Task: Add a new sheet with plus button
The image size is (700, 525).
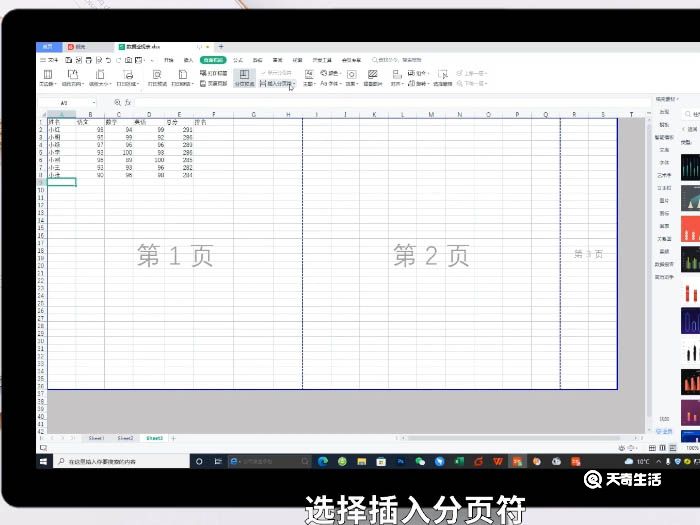Action: pos(174,438)
